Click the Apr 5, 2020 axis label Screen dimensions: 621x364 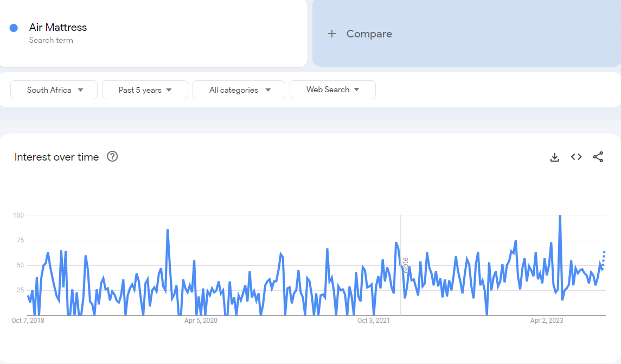point(201,321)
